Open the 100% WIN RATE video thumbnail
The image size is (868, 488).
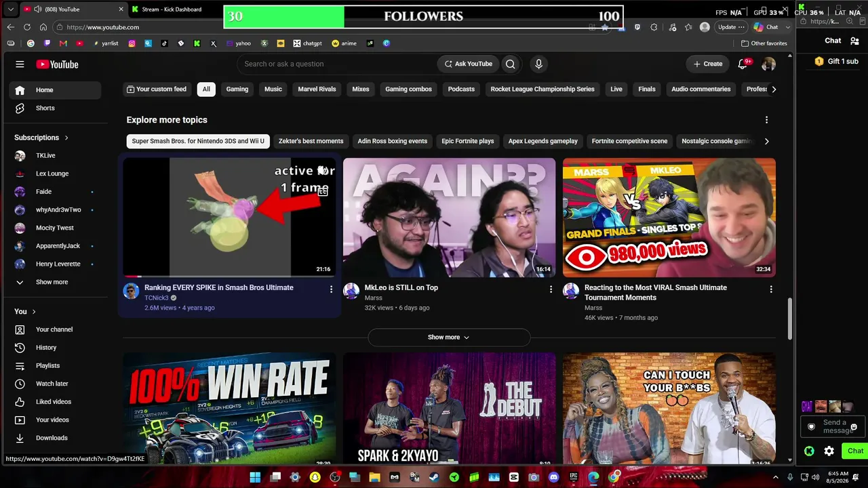click(x=229, y=408)
